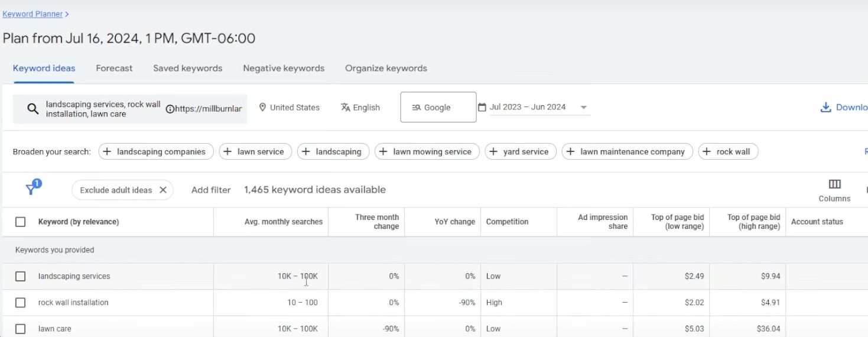
Task: Change the English language setting
Action: [x=366, y=107]
